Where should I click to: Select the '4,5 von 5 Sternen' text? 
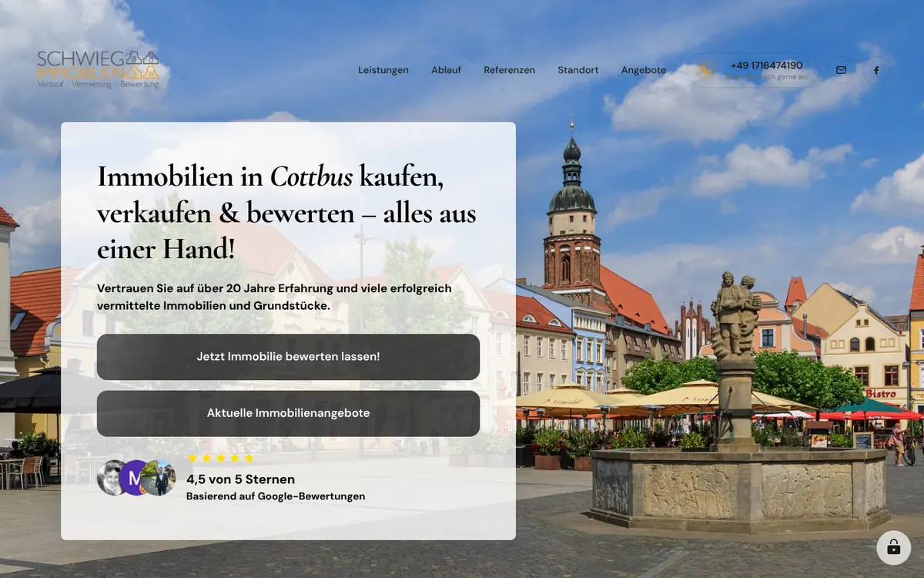(240, 479)
